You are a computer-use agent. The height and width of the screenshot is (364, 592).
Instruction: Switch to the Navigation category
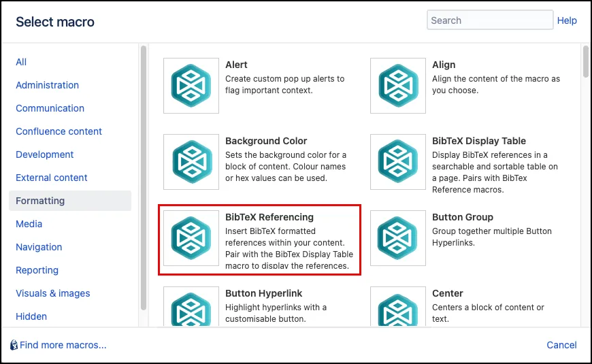39,247
